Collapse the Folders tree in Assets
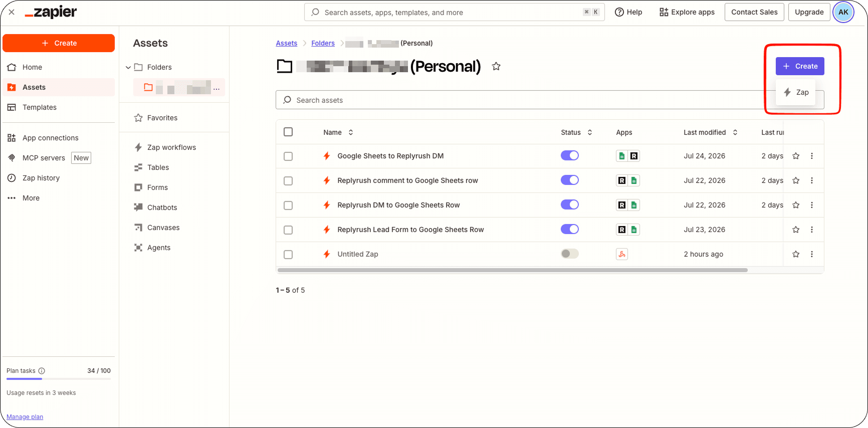868x428 pixels. click(x=128, y=67)
